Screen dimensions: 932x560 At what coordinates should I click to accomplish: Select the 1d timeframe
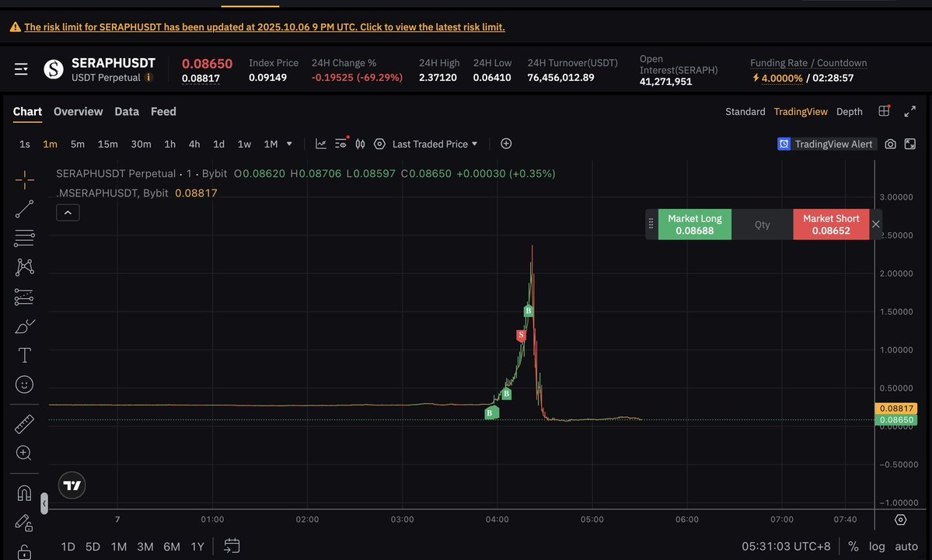(218, 144)
